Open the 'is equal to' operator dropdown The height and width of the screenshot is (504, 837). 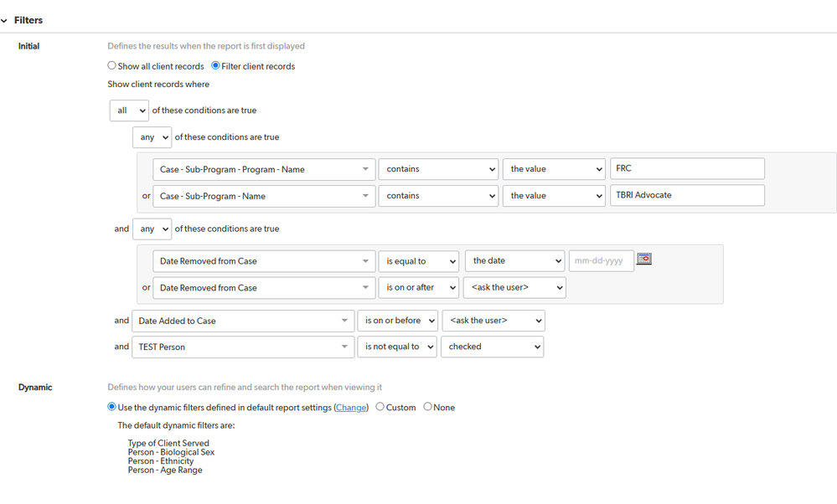(x=419, y=261)
